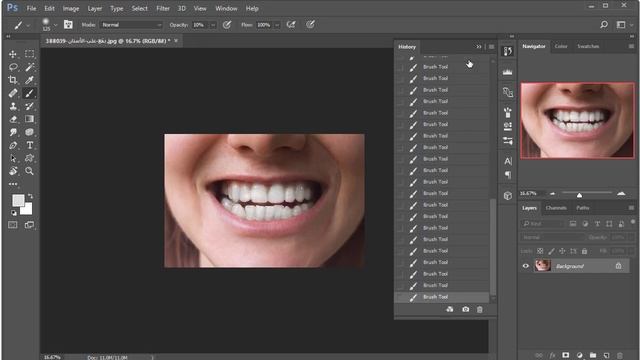
Task: Select the Eyedropper tool
Action: click(x=29, y=80)
